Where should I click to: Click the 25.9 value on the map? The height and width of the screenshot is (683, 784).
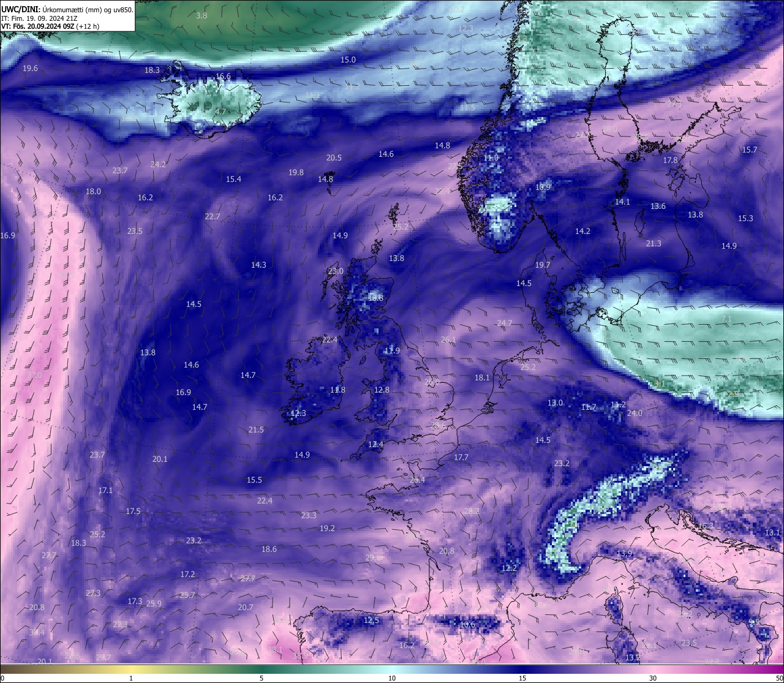[154, 603]
